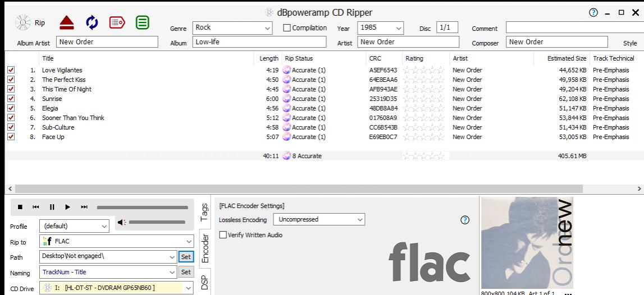This screenshot has width=644, height=295.
Task: Switch to the DSP tab
Action: 204,283
